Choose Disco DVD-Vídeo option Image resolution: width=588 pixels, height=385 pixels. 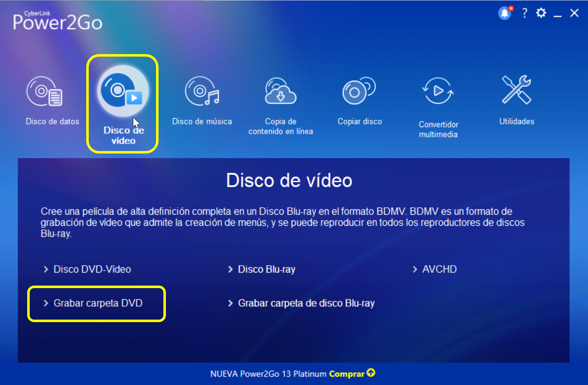tap(92, 269)
